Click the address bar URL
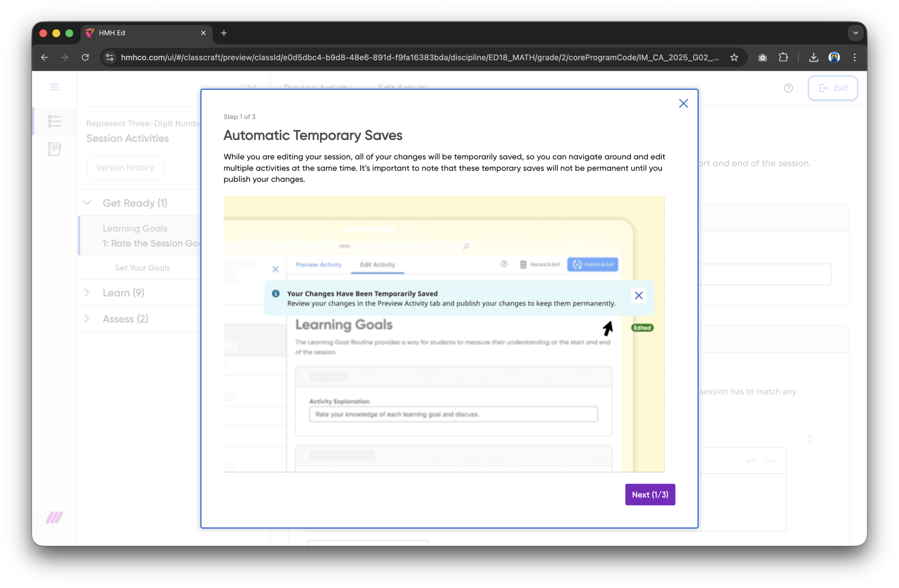899x588 pixels. [419, 58]
